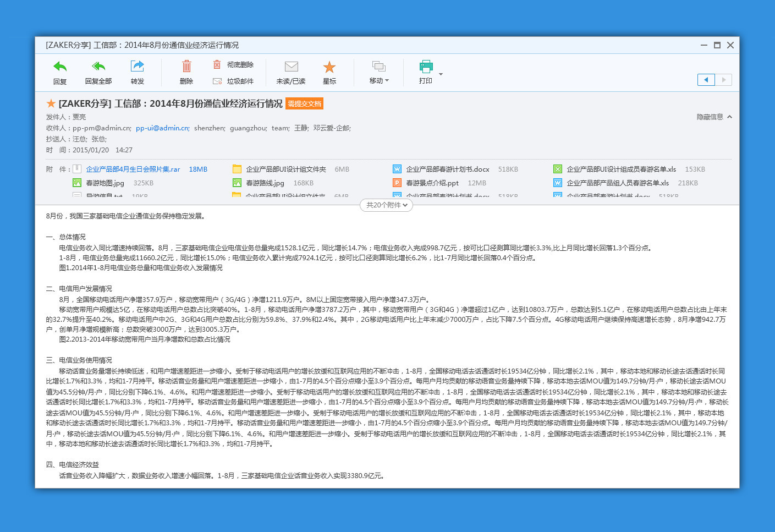This screenshot has width=775, height=532.
Task: Click the Word icon of 企业产品部春游计划书.docx
Action: [397, 169]
